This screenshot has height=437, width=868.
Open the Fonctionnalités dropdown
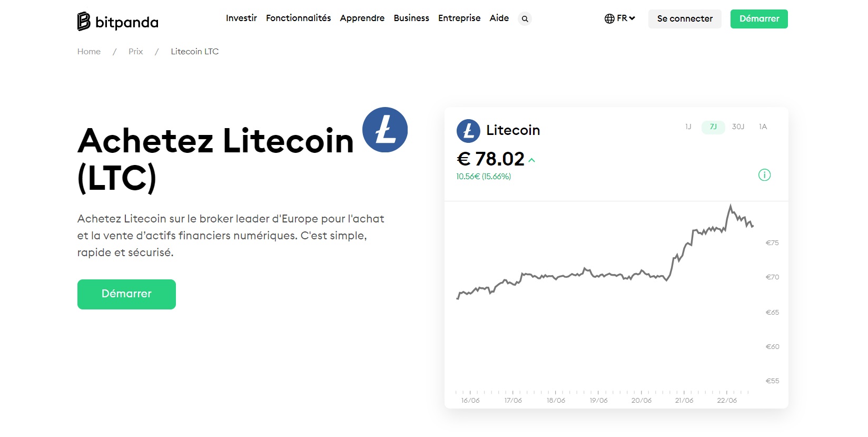(298, 18)
